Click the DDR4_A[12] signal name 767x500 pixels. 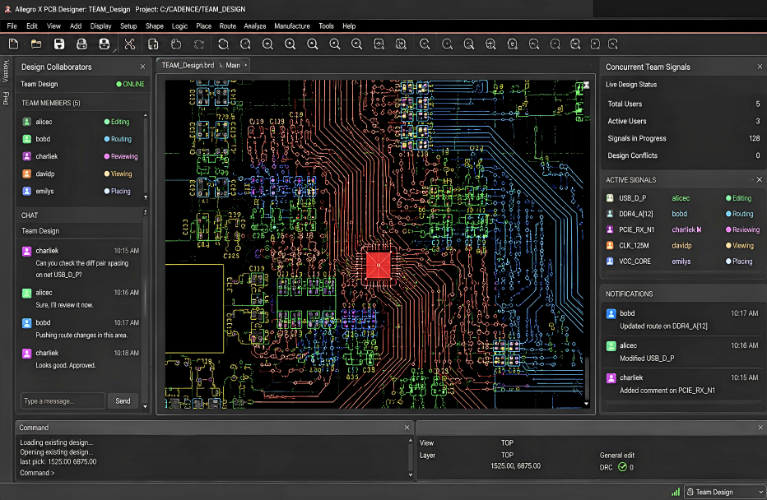tap(636, 214)
